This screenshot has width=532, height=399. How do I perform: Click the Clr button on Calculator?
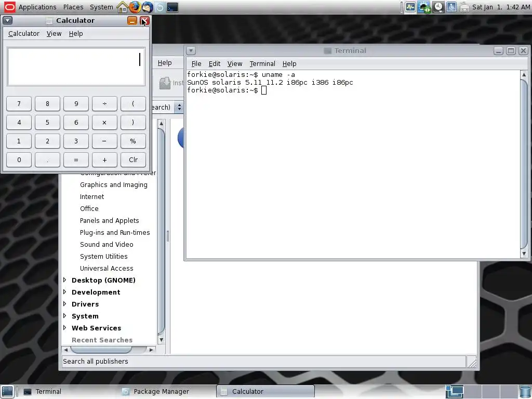(133, 160)
